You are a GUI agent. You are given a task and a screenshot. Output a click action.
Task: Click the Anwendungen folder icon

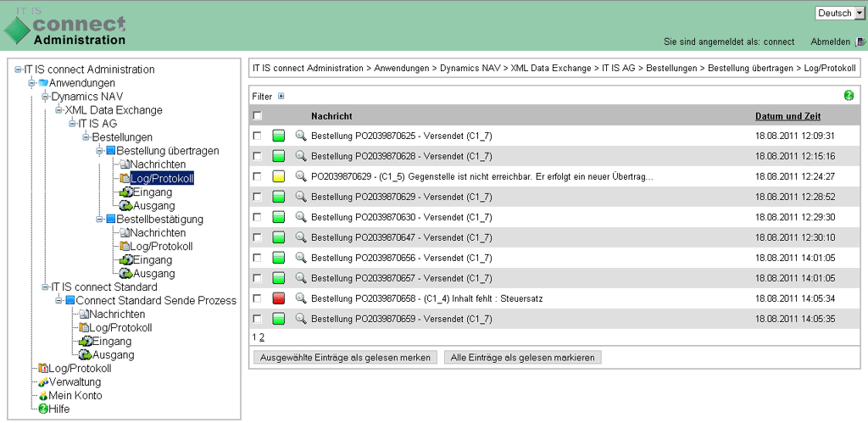coord(43,83)
